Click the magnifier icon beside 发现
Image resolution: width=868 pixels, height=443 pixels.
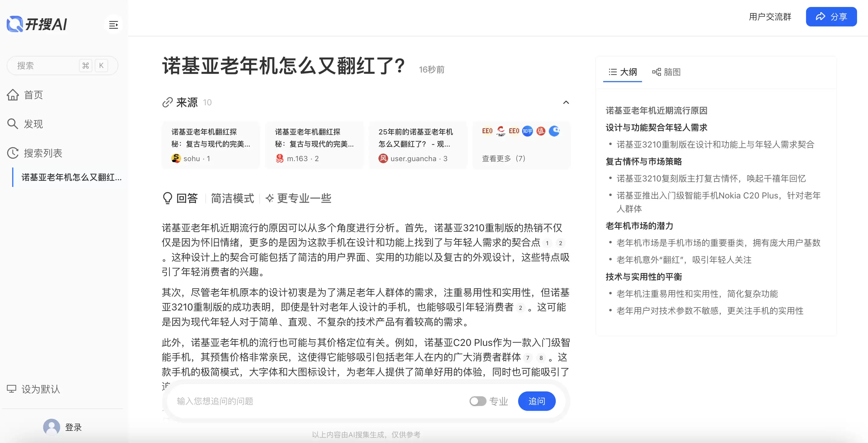pyautogui.click(x=13, y=124)
